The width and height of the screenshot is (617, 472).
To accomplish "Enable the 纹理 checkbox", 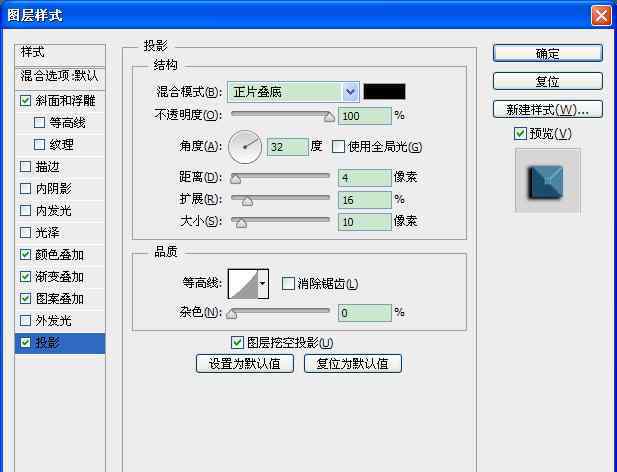I will click(40, 145).
